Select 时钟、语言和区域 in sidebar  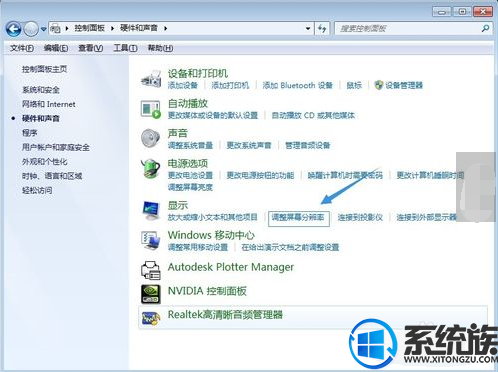tap(52, 176)
